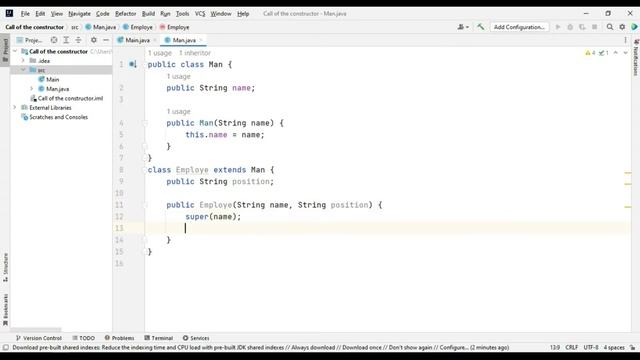This screenshot has height=360, width=640.
Task: Click the Debug bug icon
Action: pyautogui.click(x=570, y=27)
